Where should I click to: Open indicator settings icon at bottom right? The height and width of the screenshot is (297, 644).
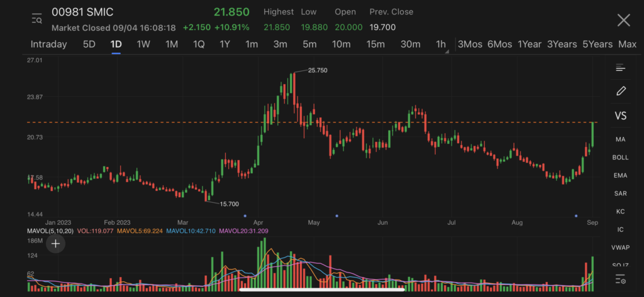621,281
